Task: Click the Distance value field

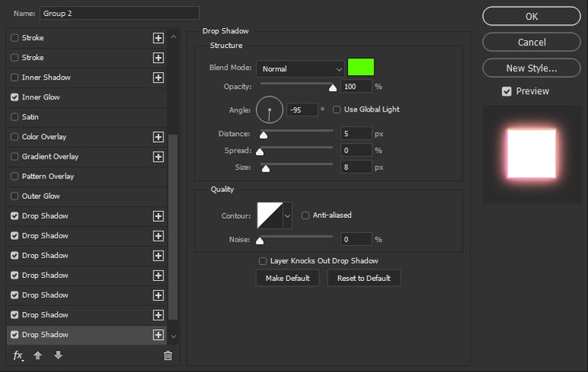Action: 356,134
